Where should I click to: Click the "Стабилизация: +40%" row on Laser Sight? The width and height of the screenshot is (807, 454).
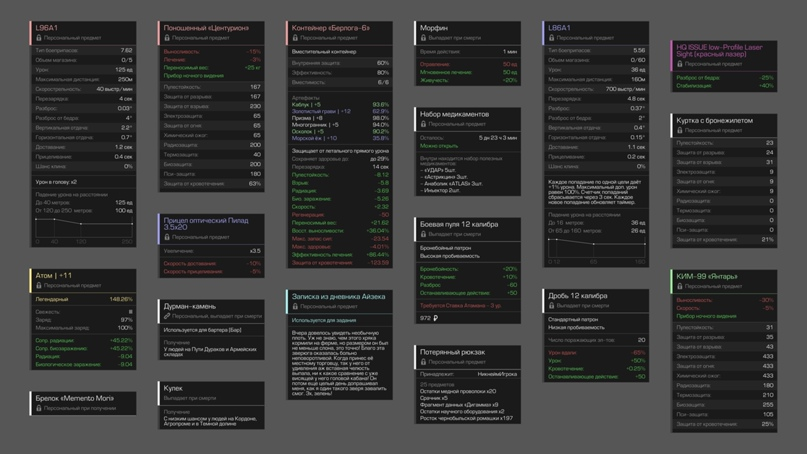(x=725, y=86)
